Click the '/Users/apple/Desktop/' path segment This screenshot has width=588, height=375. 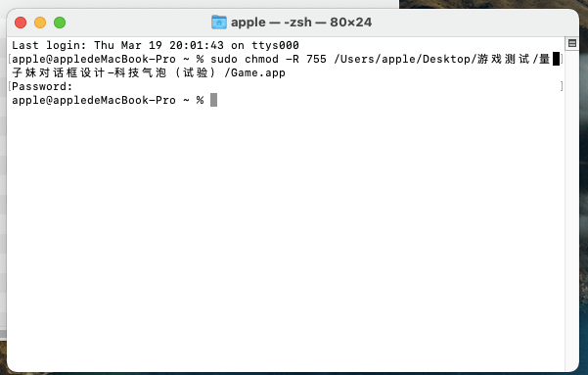tap(405, 60)
